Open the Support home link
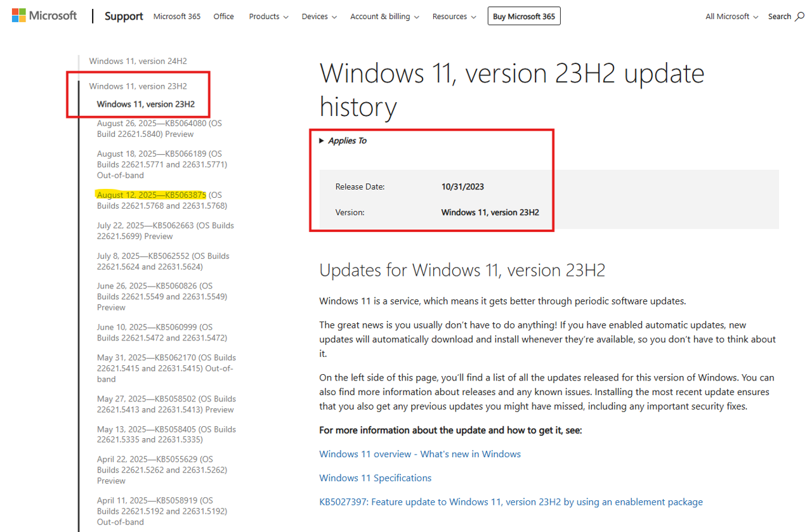 pos(124,16)
